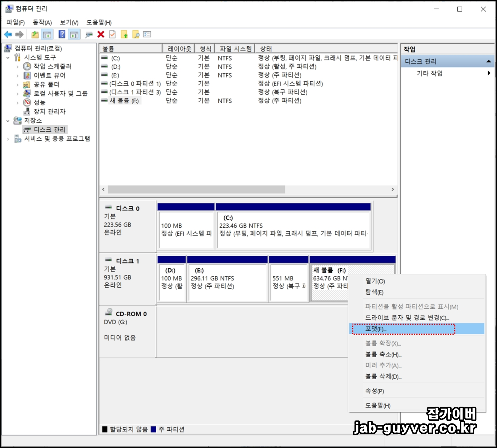The width and height of the screenshot is (497, 448).
Task: Expand the 이벤트 뷰어 tree node
Action: [x=17, y=75]
